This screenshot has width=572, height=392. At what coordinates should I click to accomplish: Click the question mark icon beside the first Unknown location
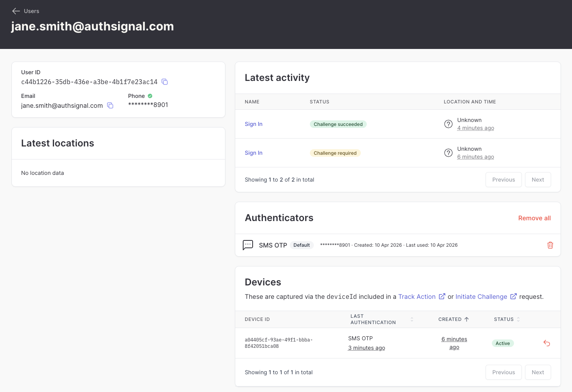448,124
